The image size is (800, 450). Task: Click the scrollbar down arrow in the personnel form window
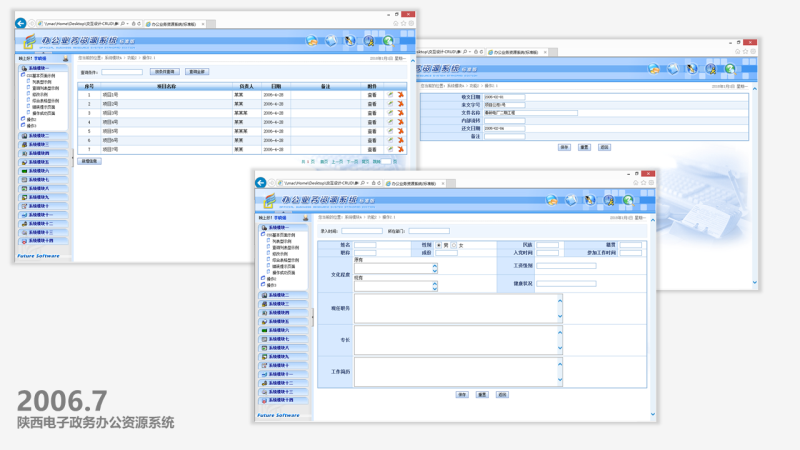pyautogui.click(x=653, y=414)
